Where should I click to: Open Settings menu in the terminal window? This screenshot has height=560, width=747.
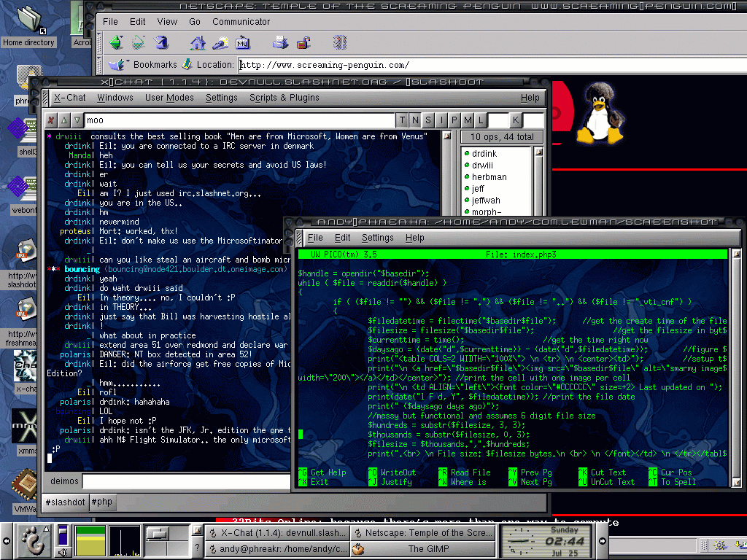point(377,238)
